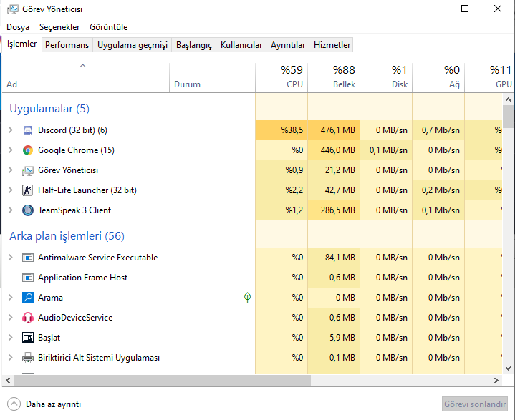
Task: Select the Application Frame Host row name
Action: pyautogui.click(x=83, y=278)
